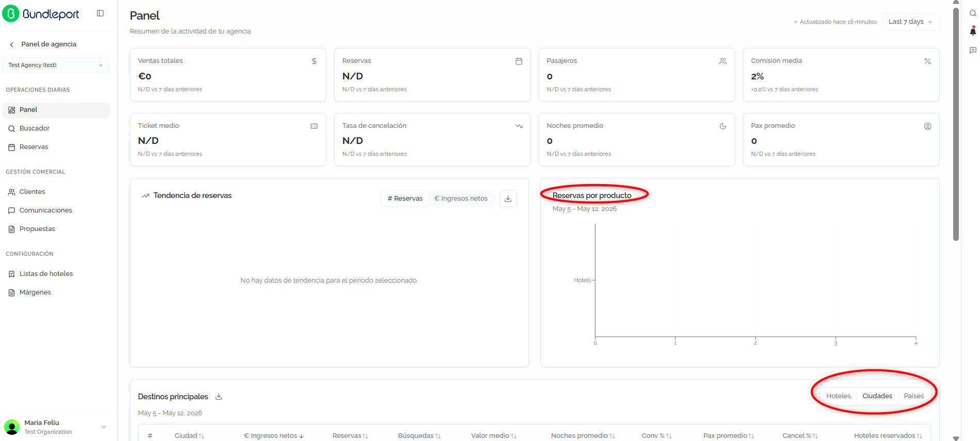This screenshot has width=980, height=441.
Task: Click trend-down icon on Tasa de cancelación
Action: pyautogui.click(x=519, y=126)
